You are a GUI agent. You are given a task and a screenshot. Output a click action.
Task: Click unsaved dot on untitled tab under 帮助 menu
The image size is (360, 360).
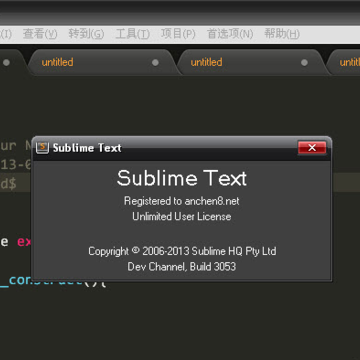point(304,62)
